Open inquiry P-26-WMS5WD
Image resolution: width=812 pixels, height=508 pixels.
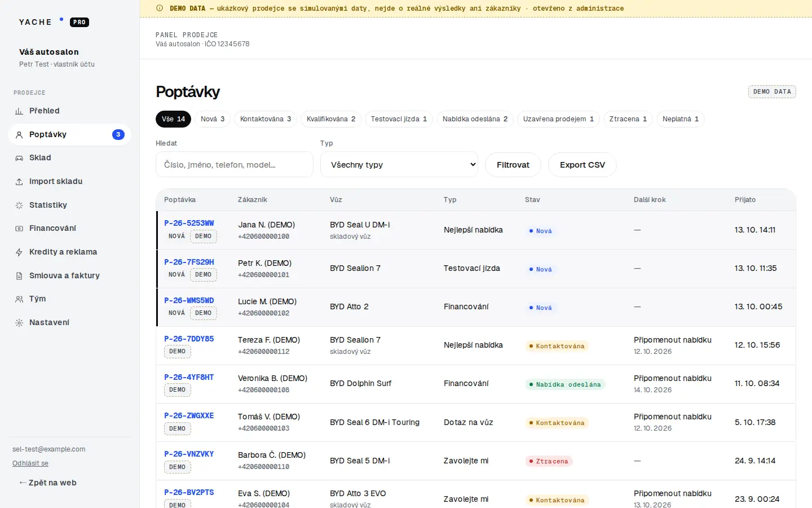point(189,300)
